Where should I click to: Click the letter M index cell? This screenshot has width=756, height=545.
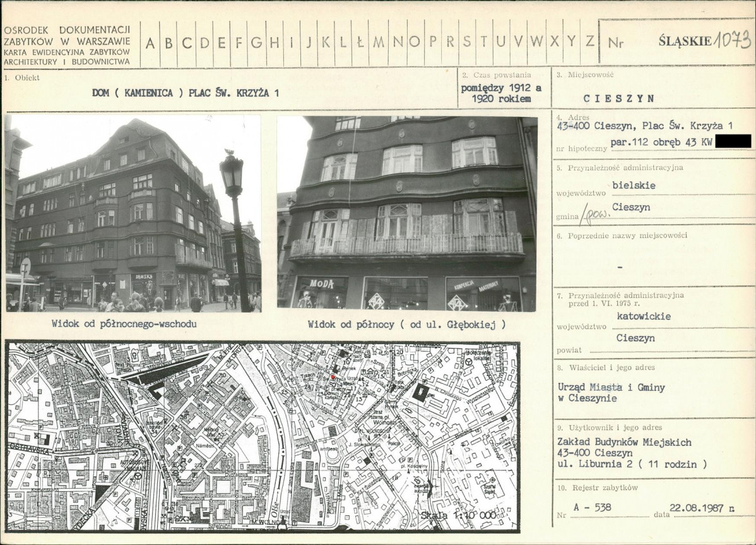[379, 42]
